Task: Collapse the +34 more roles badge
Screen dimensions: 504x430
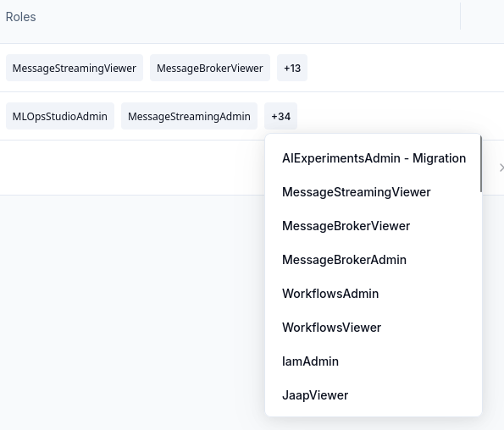Action: (280, 116)
